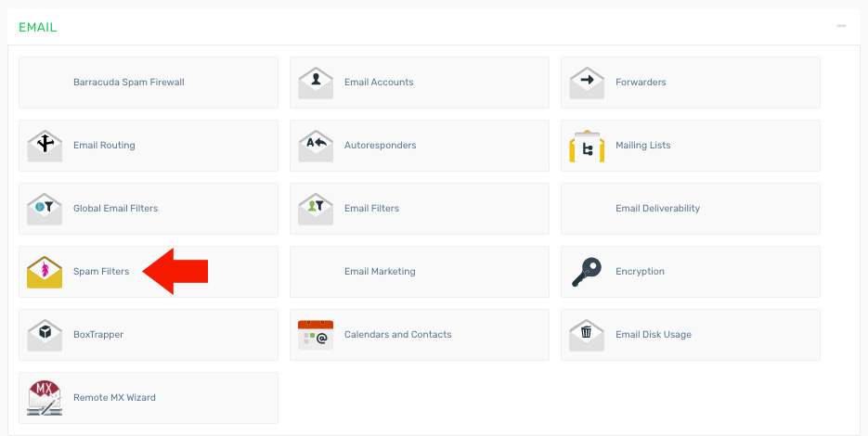868x436 pixels.
Task: Open the Email Routing signpost icon
Action: (x=45, y=146)
